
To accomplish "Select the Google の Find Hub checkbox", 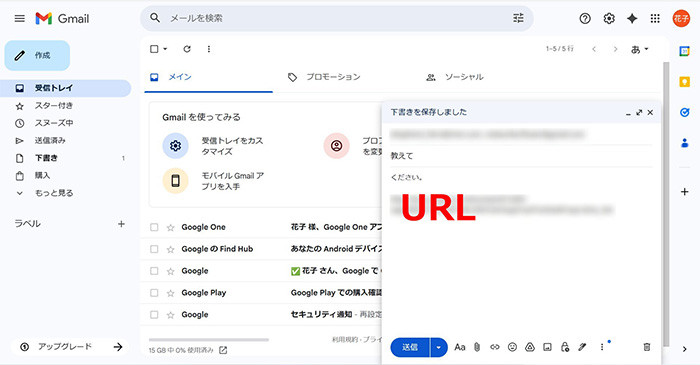I will (154, 249).
